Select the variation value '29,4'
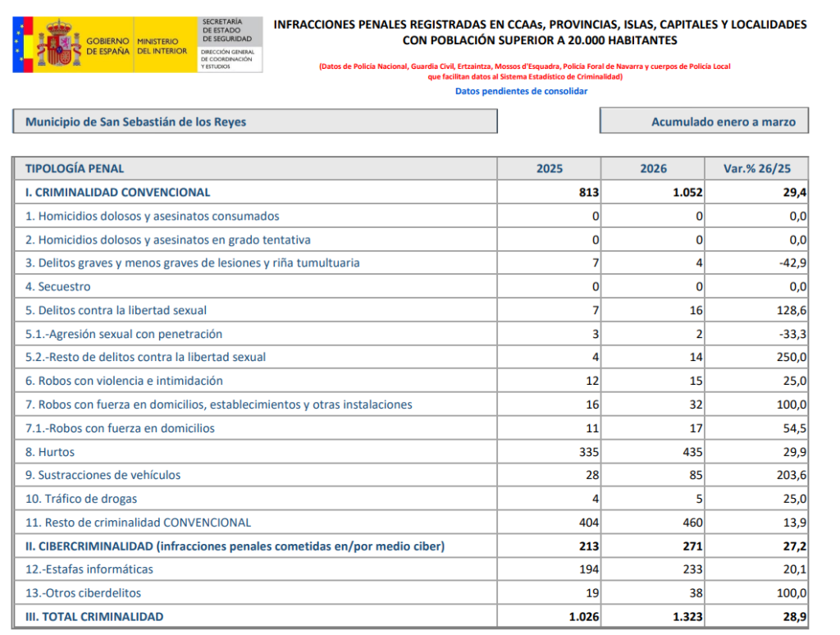Viewport: 840px width, 635px height. pyautogui.click(x=795, y=192)
